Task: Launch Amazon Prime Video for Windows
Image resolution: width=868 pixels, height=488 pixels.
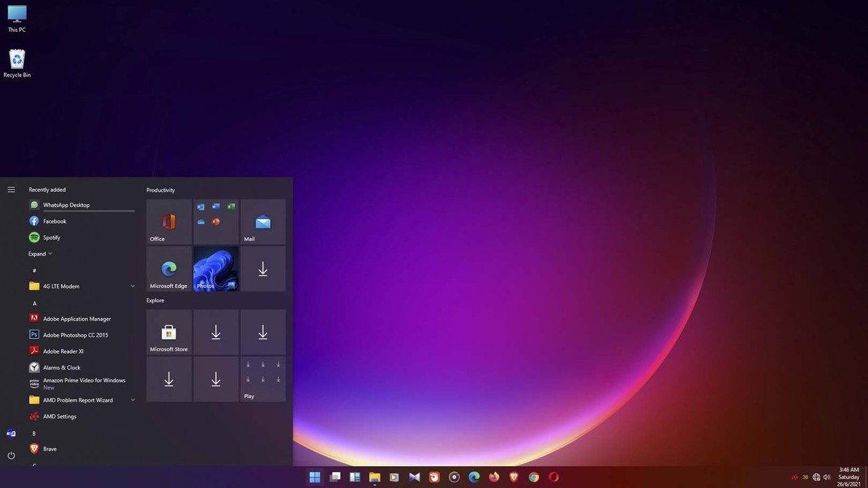Action: click(x=81, y=384)
